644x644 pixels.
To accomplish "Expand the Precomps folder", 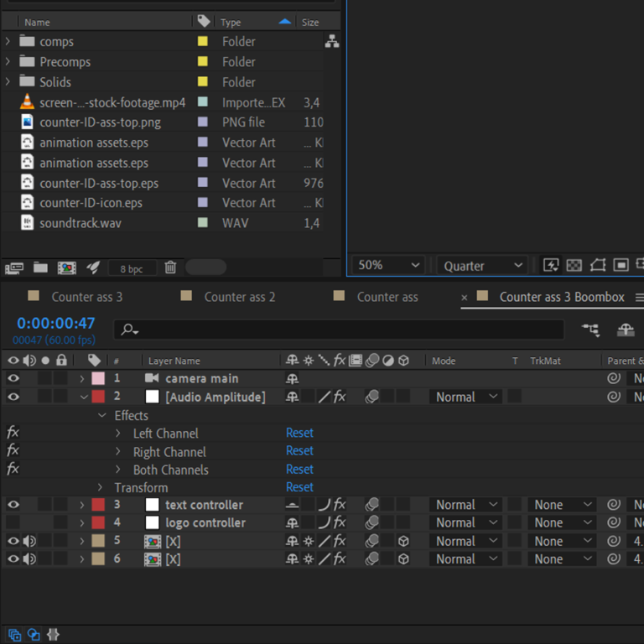I will point(8,62).
